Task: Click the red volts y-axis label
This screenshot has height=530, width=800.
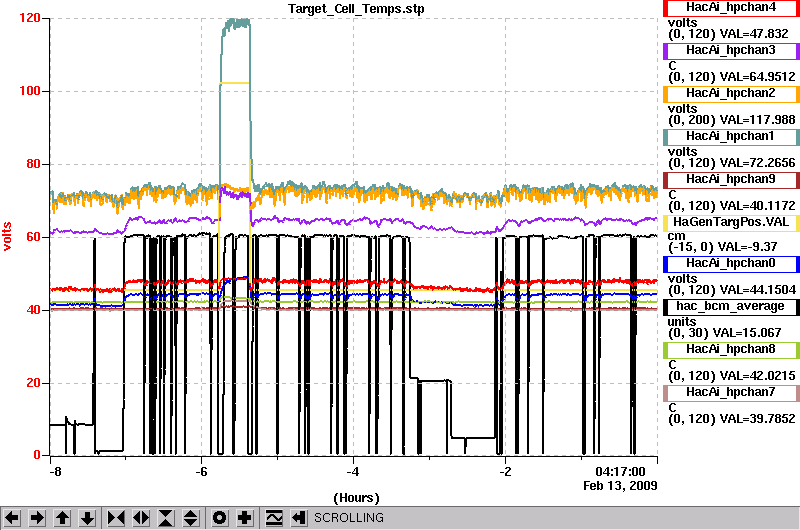Action: 7,236
